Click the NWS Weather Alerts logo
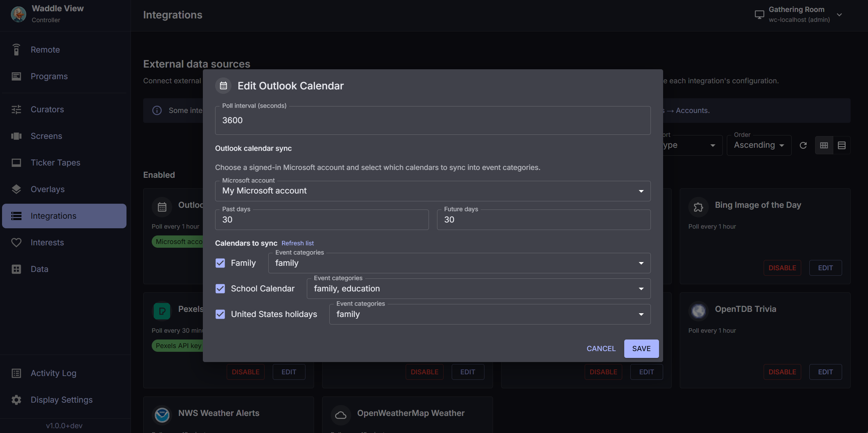This screenshot has width=868, height=433. [162, 415]
